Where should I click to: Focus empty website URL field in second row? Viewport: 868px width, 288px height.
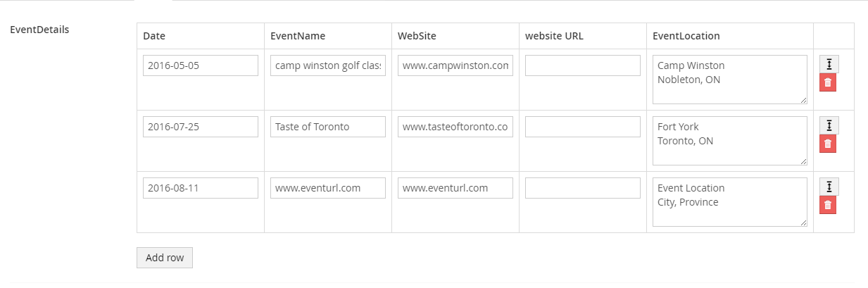(583, 127)
